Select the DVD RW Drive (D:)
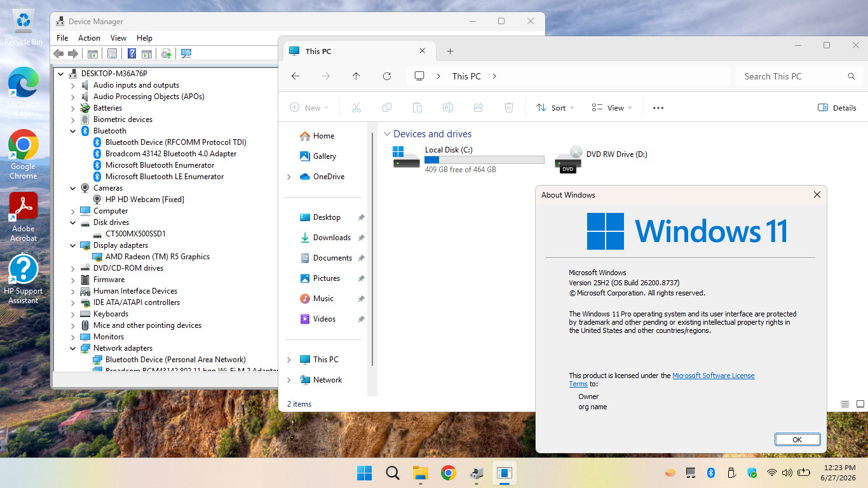 (x=601, y=159)
